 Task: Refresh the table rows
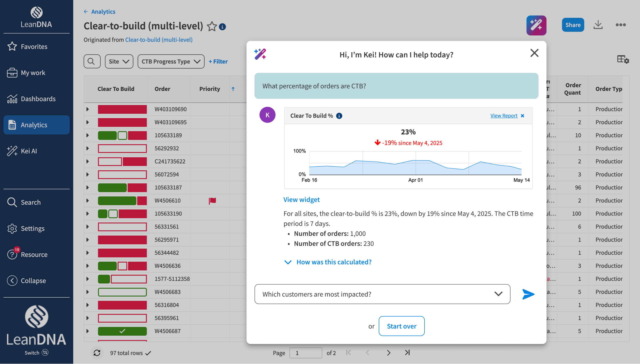point(97,353)
